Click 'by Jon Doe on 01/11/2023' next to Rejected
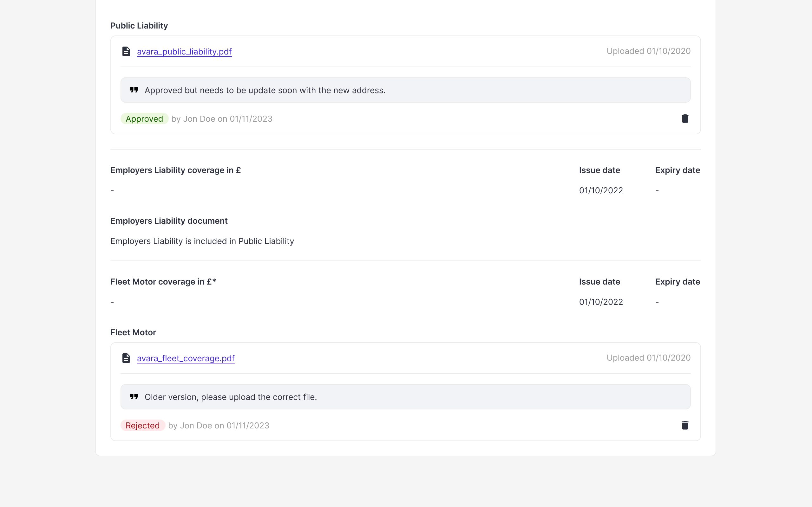This screenshot has height=507, width=812. (219, 426)
